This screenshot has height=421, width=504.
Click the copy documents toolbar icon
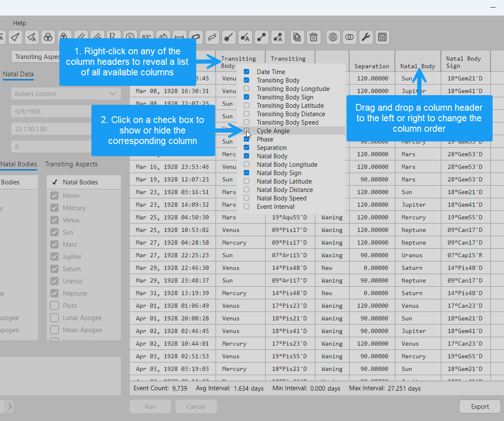(297, 37)
